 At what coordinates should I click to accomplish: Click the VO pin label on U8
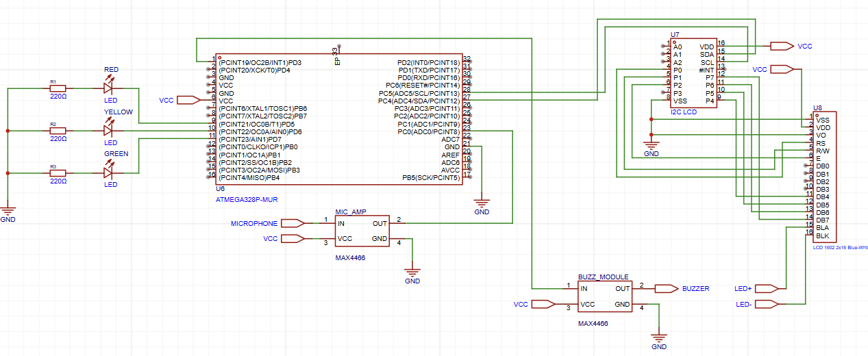pyautogui.click(x=821, y=136)
